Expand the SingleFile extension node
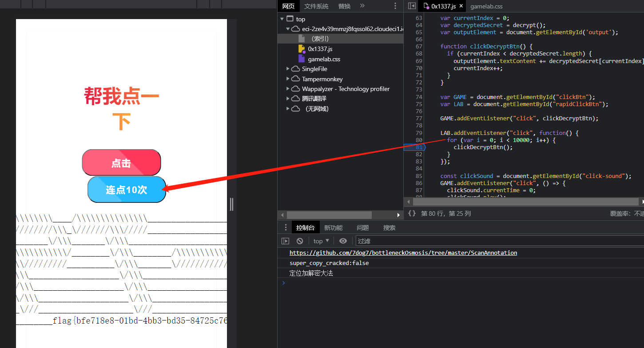Viewport: 644px width, 348px height. tap(287, 69)
